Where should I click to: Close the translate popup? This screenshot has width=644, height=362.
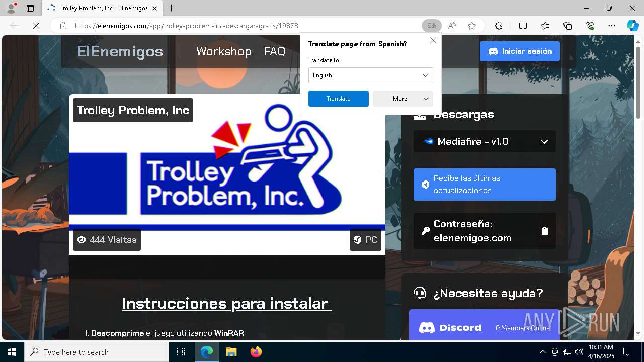pyautogui.click(x=433, y=40)
